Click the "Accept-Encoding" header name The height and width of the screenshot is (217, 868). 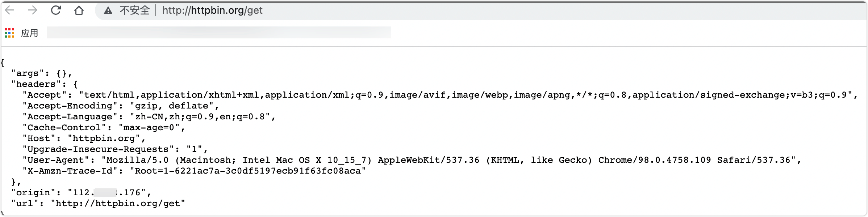point(70,106)
